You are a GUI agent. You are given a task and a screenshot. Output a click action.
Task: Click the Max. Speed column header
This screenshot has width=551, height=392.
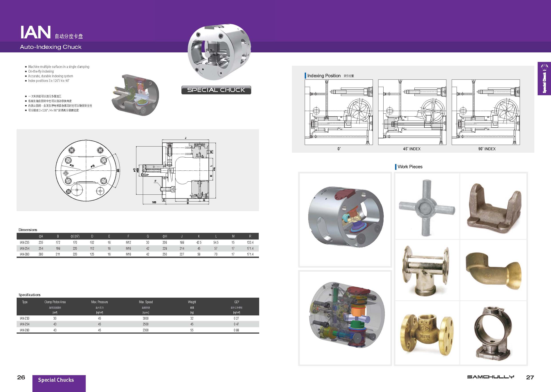(x=146, y=302)
